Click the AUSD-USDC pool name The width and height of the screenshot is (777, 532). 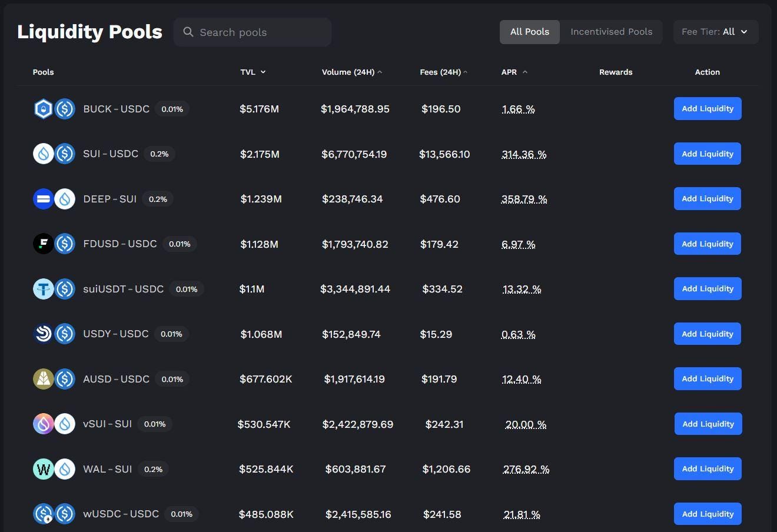click(x=116, y=379)
